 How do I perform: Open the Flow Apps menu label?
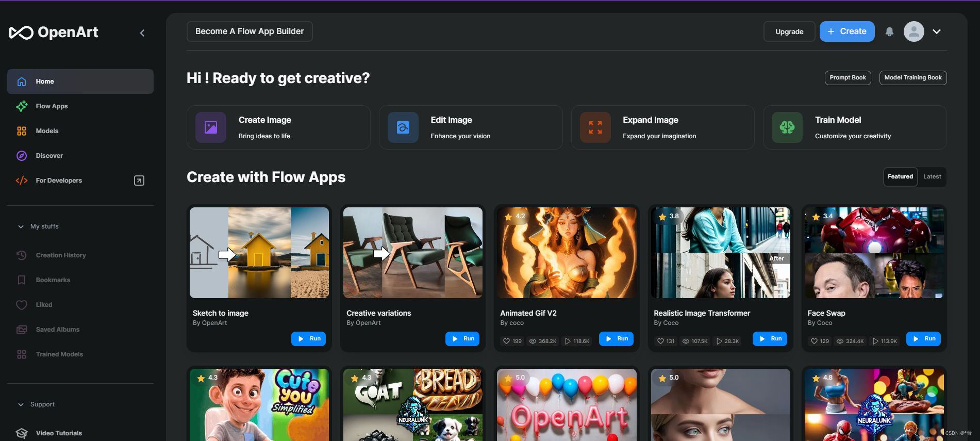52,106
